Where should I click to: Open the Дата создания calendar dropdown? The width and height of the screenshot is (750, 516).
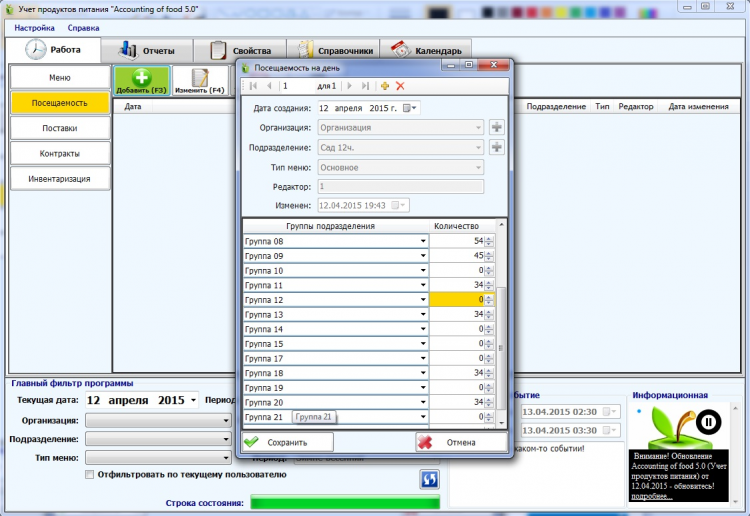coord(410,109)
